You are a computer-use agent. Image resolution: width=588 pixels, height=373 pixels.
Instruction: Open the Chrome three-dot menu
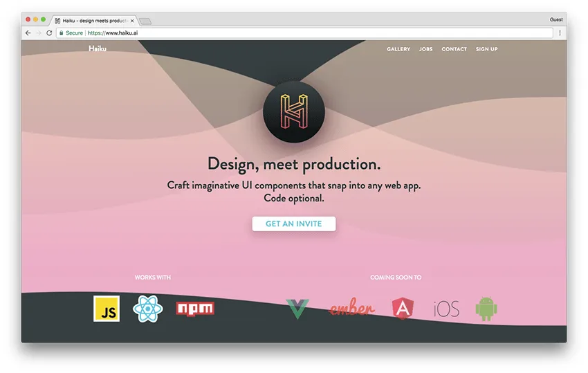click(x=560, y=33)
